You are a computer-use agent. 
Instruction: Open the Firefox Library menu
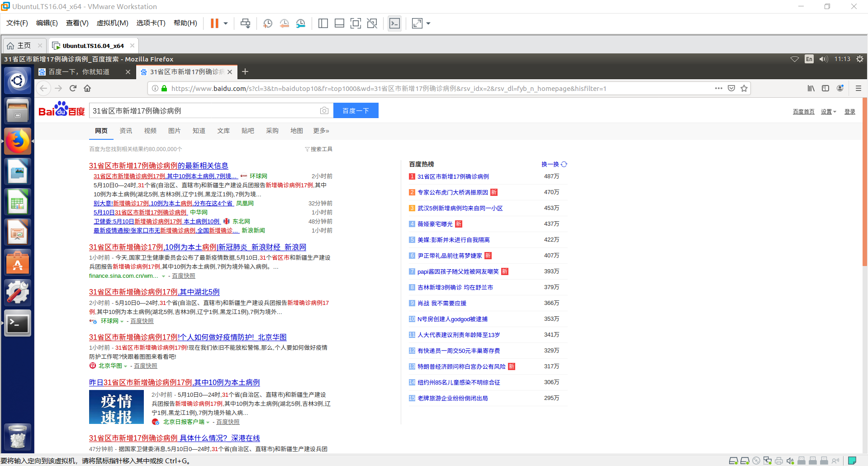coord(811,88)
